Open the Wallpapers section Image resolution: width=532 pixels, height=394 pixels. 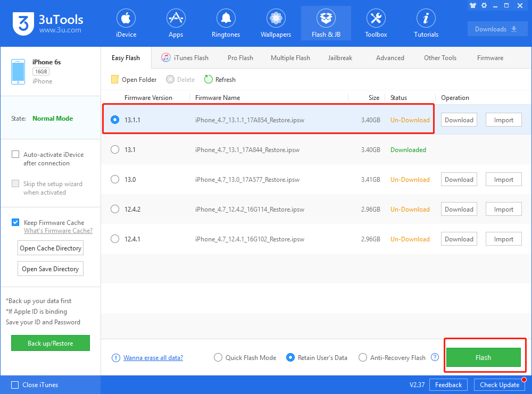coord(276,23)
